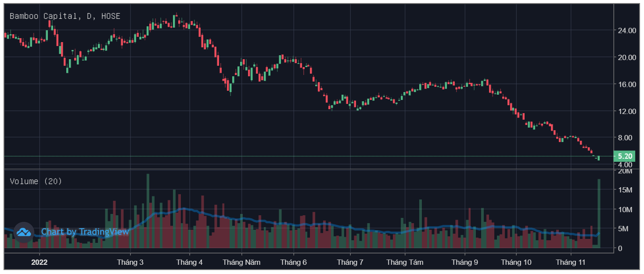Image resolution: width=644 pixels, height=274 pixels.
Task: Select the Tháng Năm time axis marker
Action: point(241,263)
